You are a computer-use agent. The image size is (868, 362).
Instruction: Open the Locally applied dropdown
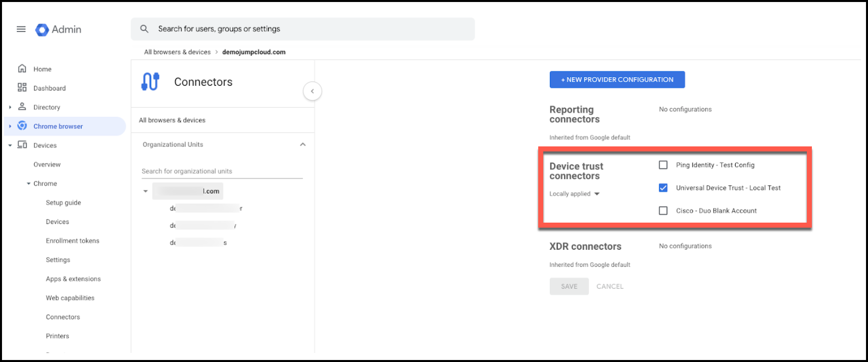574,194
